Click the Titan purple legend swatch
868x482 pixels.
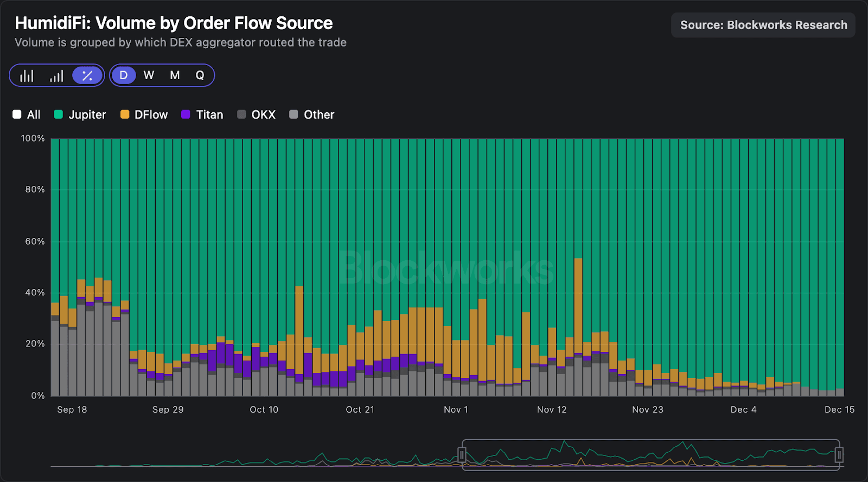(186, 114)
